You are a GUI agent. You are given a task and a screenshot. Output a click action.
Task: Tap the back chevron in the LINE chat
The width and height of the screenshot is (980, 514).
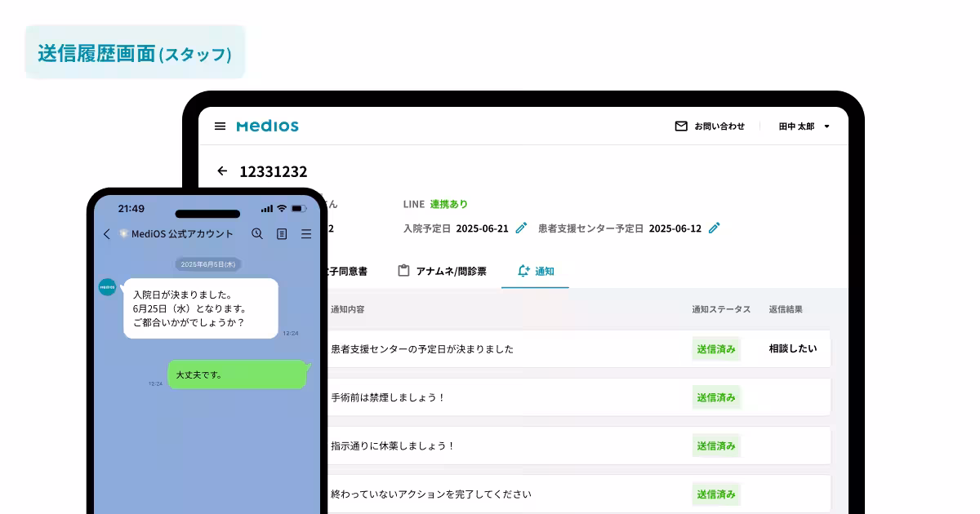(105, 234)
